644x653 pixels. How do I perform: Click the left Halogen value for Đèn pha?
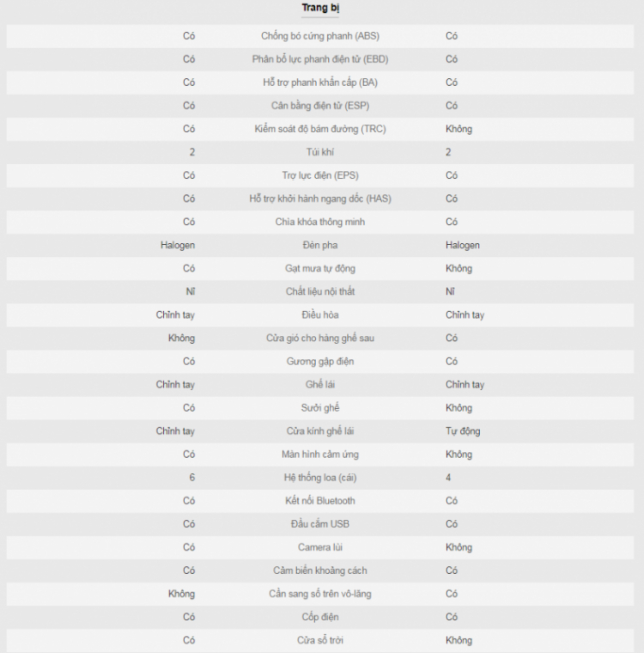coord(178,245)
